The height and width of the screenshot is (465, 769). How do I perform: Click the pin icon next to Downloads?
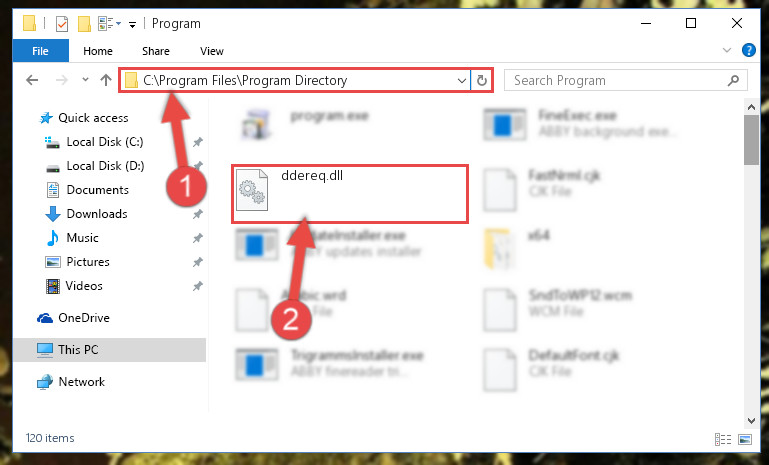pyautogui.click(x=197, y=214)
